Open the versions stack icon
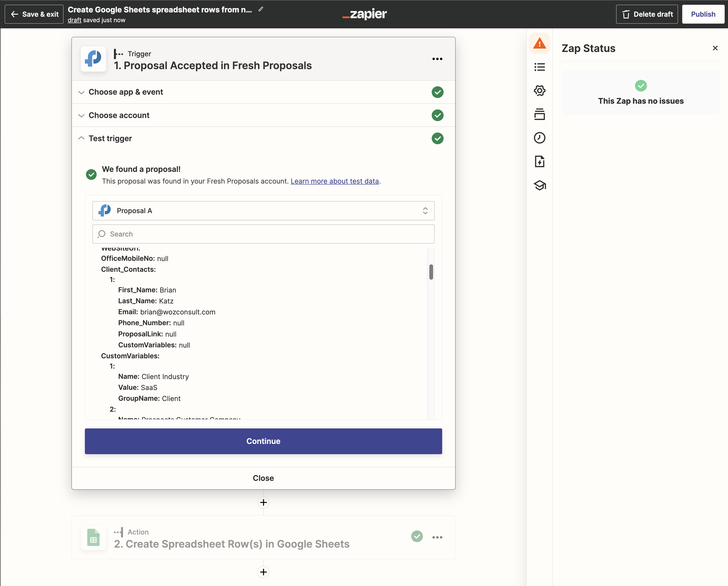 (x=539, y=114)
